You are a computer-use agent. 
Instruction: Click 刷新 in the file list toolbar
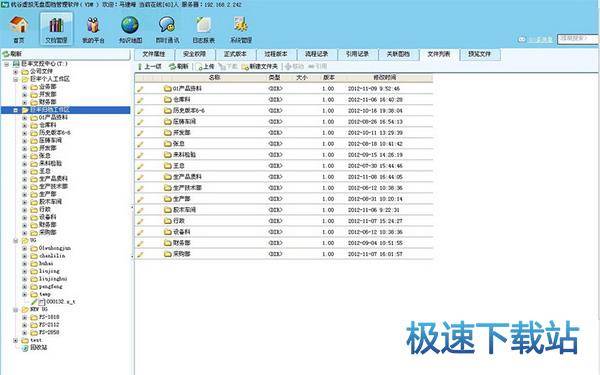click(x=179, y=67)
